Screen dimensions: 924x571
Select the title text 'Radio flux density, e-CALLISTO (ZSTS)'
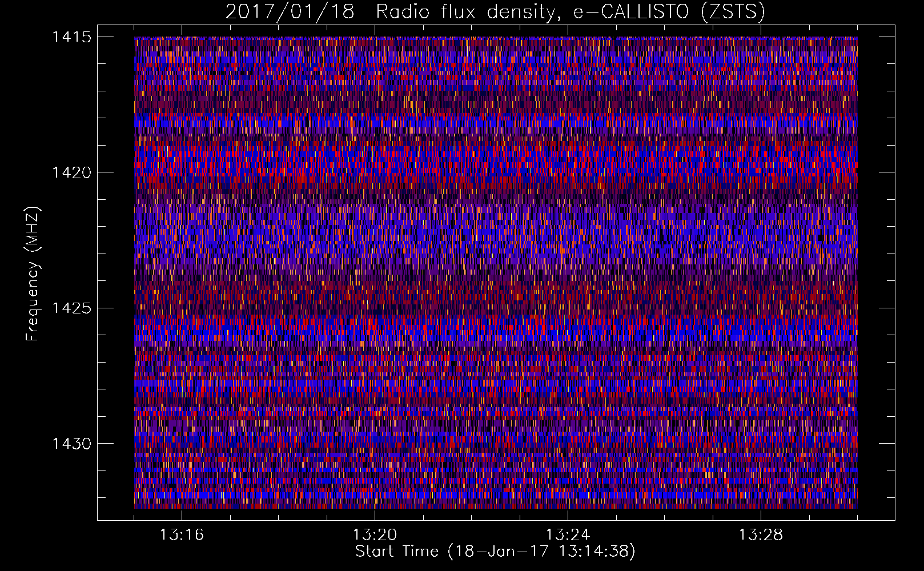point(571,12)
